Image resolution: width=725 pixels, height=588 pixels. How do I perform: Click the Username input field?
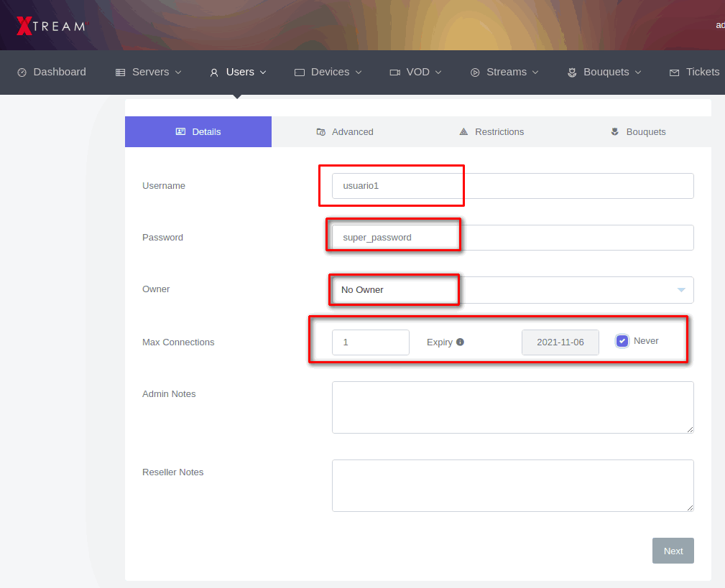(512, 186)
